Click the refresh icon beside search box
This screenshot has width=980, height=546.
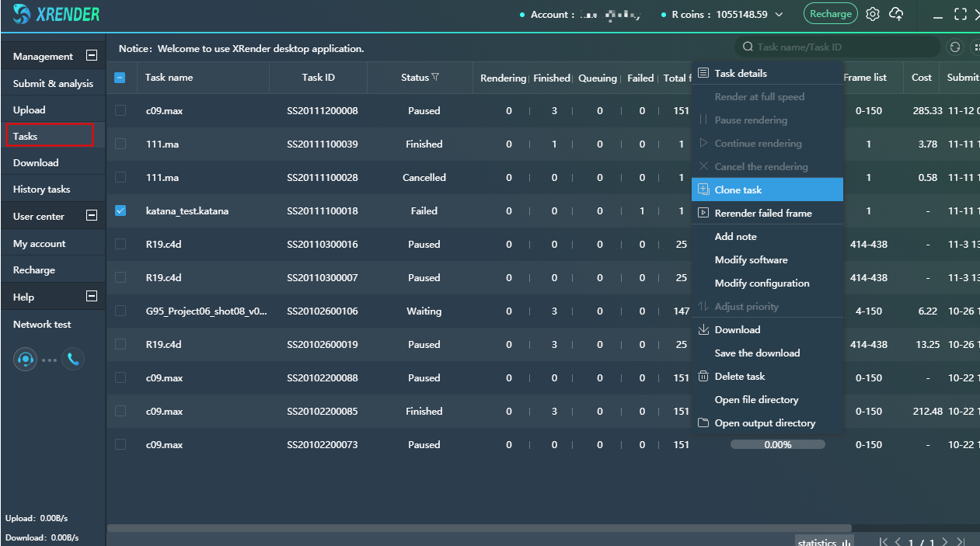click(955, 47)
